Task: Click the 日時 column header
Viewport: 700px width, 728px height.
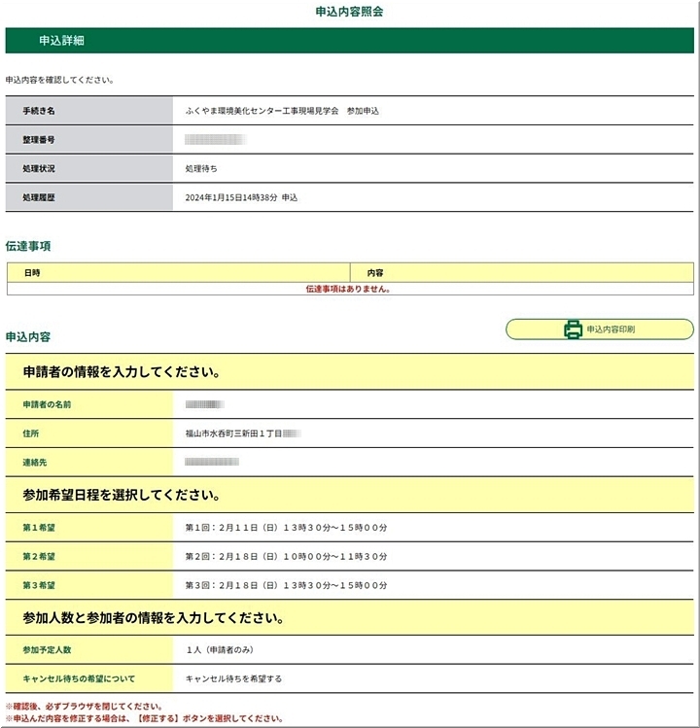Action: (32, 273)
